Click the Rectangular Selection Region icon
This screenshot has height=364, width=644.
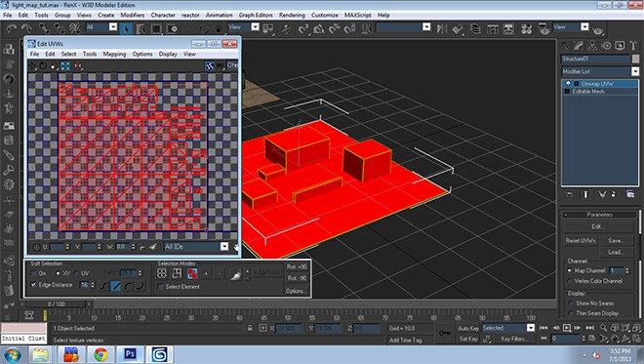point(156,28)
